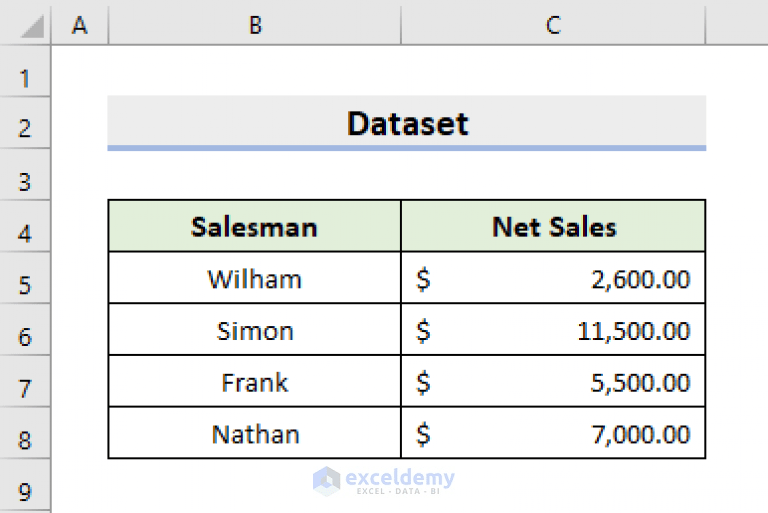Select row 4 header
The width and height of the screenshot is (768, 513).
pos(25,227)
